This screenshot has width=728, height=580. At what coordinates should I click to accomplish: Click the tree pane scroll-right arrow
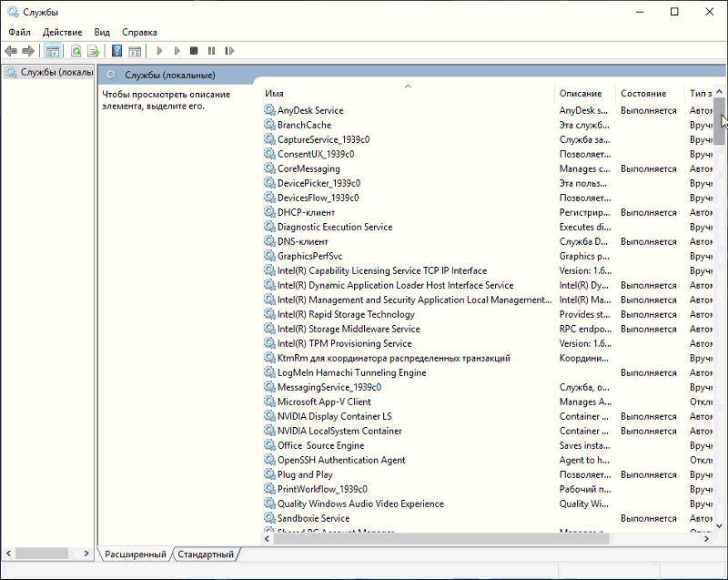point(86,553)
